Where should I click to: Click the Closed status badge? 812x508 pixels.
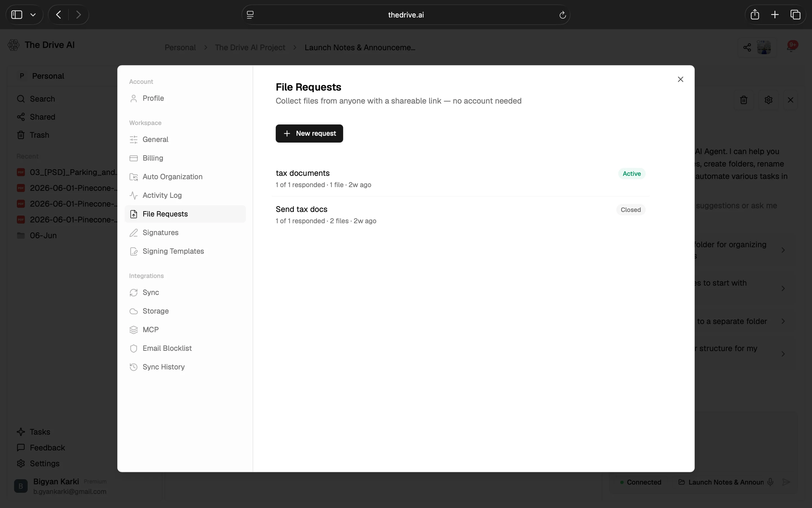click(630, 210)
